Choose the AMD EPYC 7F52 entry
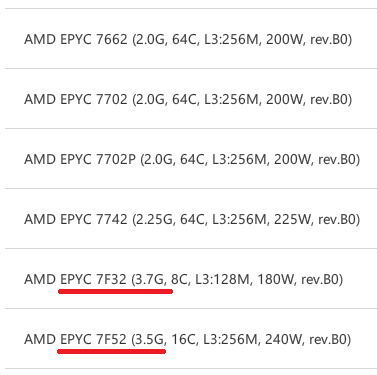This screenshot has height=375, width=377. coord(191,339)
